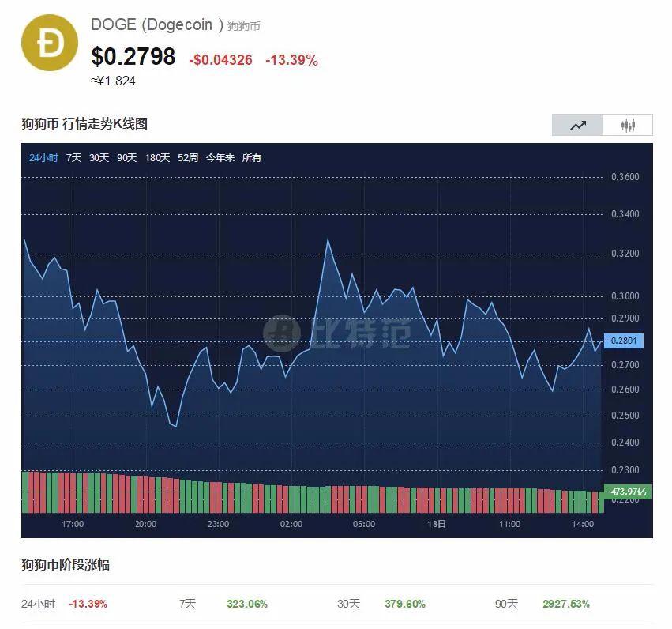
Task: Select the 今年来 year-to-date range
Action: pos(220,158)
